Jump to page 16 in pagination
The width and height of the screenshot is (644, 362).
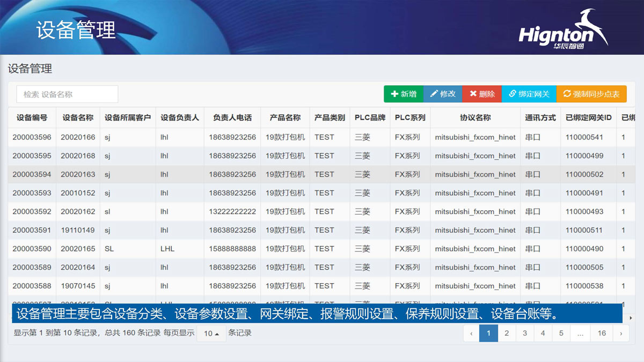click(x=601, y=333)
